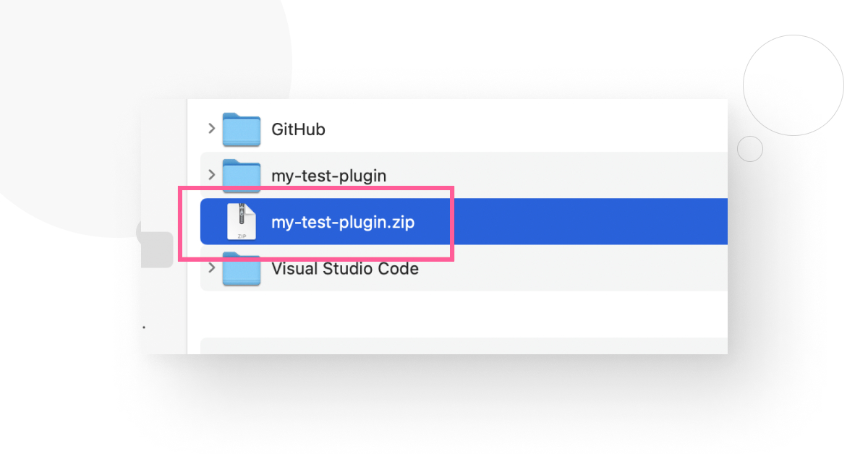868x454 pixels.
Task: Click empty white area below Visual Studio Code
Action: [x=463, y=312]
